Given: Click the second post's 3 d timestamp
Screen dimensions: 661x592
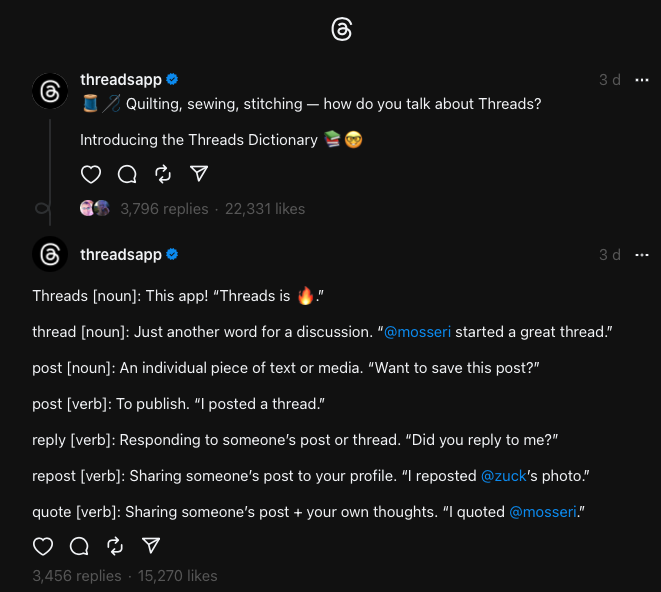Looking at the screenshot, I should click(x=610, y=255).
